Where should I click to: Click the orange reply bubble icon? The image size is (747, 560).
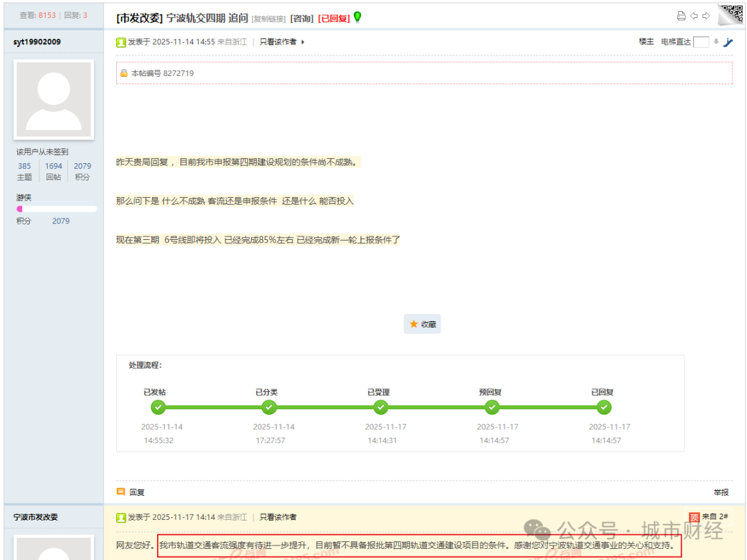tap(121, 492)
